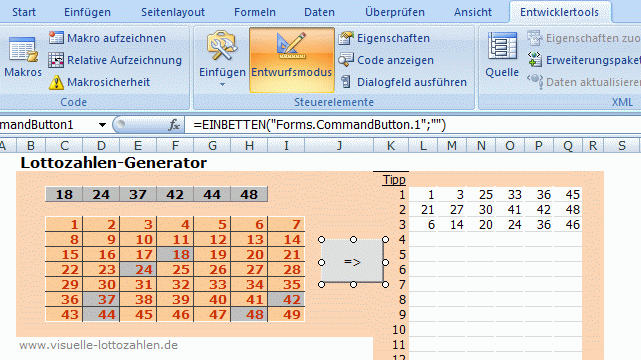Select column header D
This screenshot has width=641, height=360.
[101, 145]
